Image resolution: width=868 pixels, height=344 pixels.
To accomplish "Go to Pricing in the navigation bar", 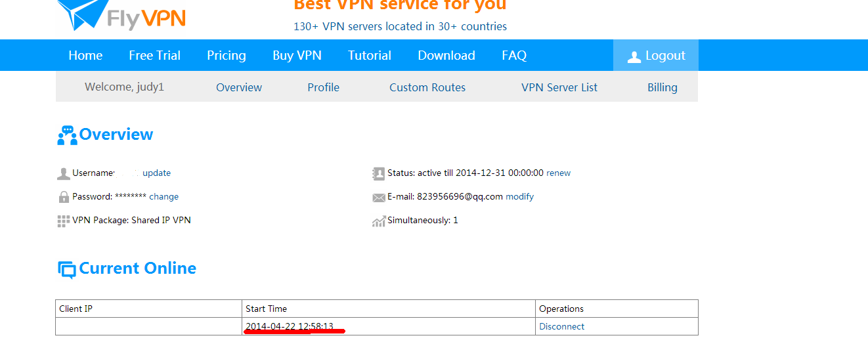I will coord(227,56).
